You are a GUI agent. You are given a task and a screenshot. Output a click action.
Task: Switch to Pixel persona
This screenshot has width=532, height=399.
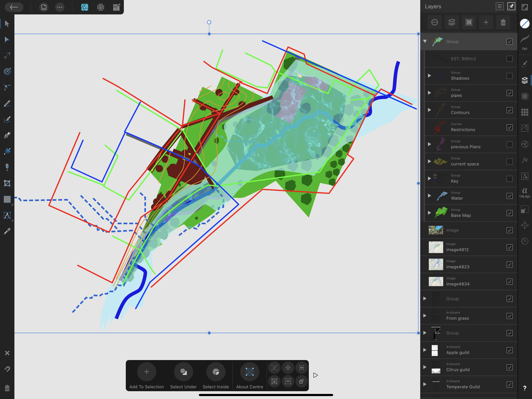(x=100, y=7)
